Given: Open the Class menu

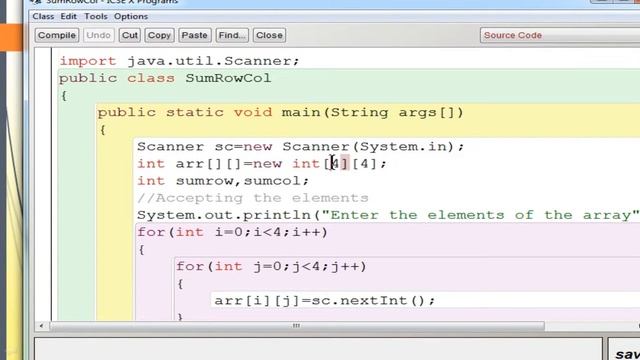Looking at the screenshot, I should point(43,16).
